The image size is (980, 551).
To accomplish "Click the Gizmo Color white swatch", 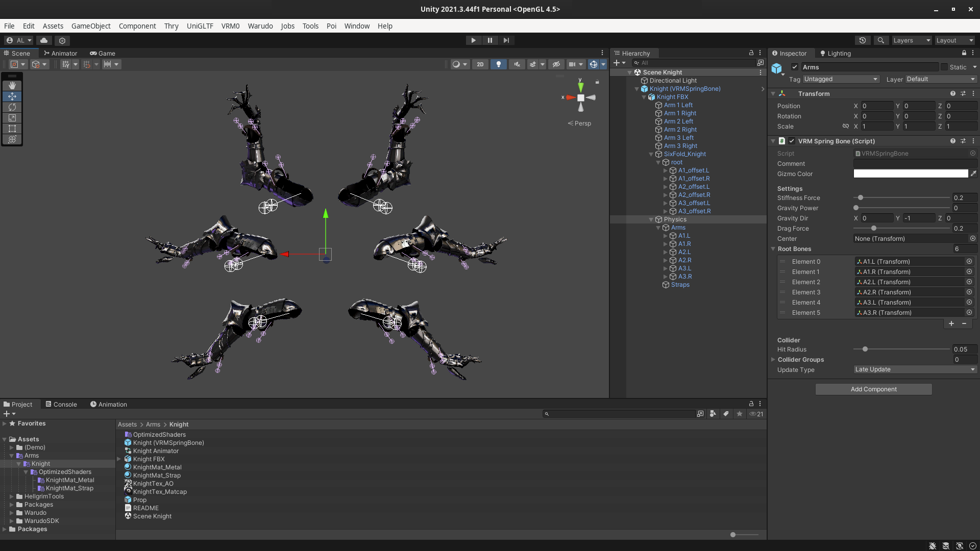I will click(911, 174).
